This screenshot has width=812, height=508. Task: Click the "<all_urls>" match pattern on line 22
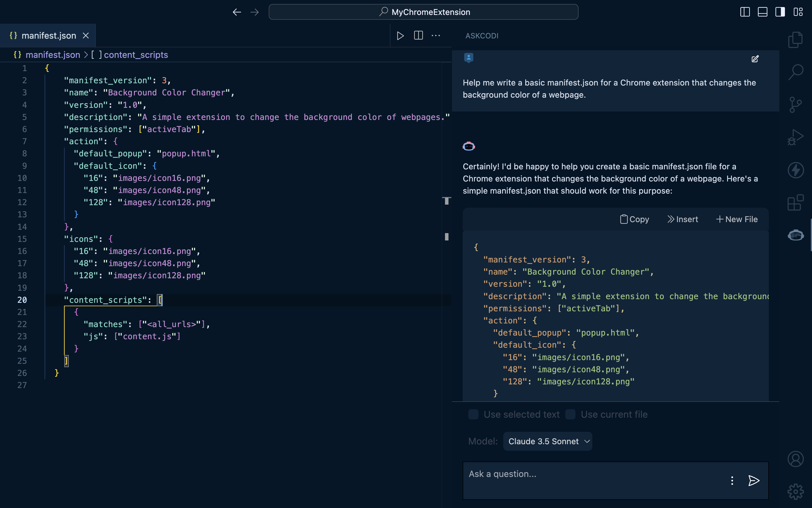click(171, 324)
